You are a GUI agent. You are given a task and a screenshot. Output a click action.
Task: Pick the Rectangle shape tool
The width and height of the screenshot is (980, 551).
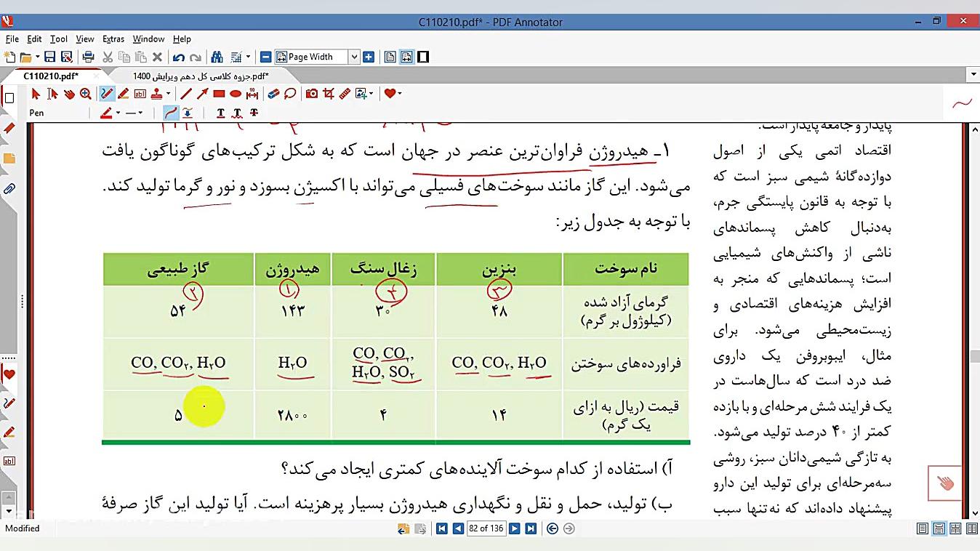click(x=219, y=94)
